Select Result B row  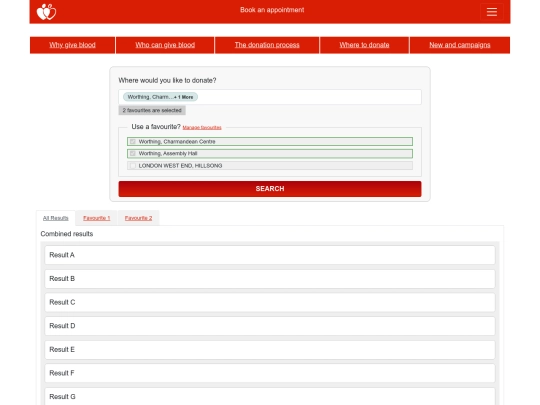(270, 279)
